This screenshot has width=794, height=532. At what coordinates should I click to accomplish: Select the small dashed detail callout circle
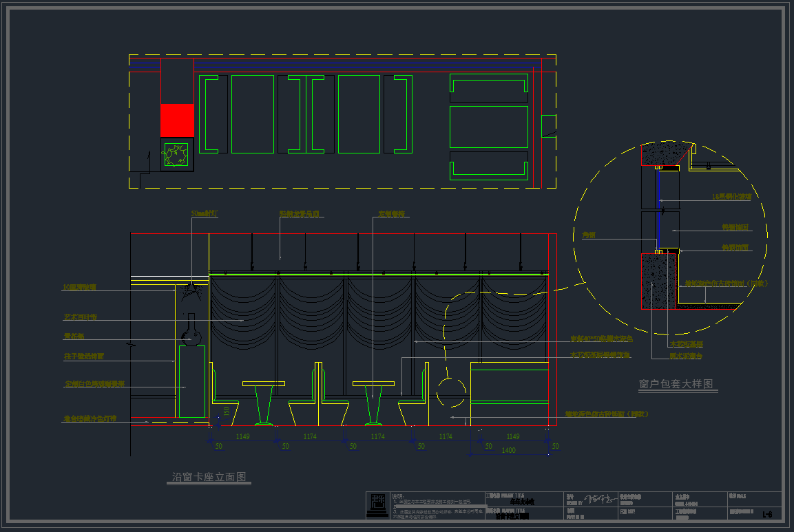[x=451, y=392]
